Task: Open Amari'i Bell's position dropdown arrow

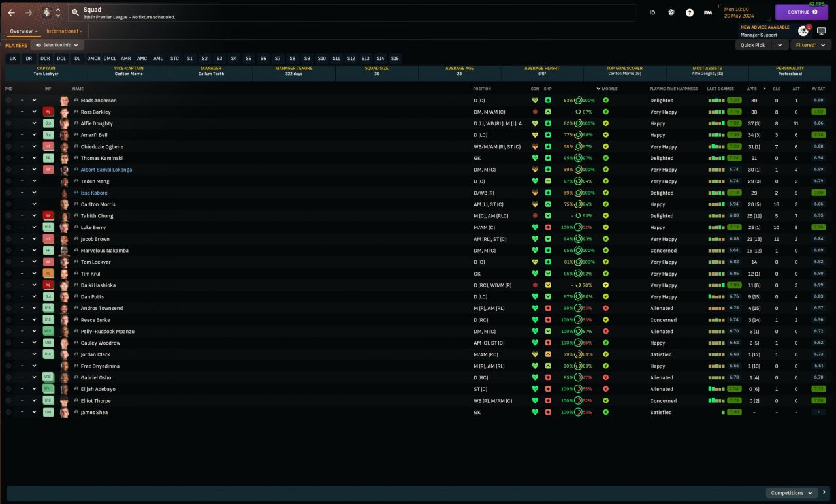Action: [x=34, y=135]
